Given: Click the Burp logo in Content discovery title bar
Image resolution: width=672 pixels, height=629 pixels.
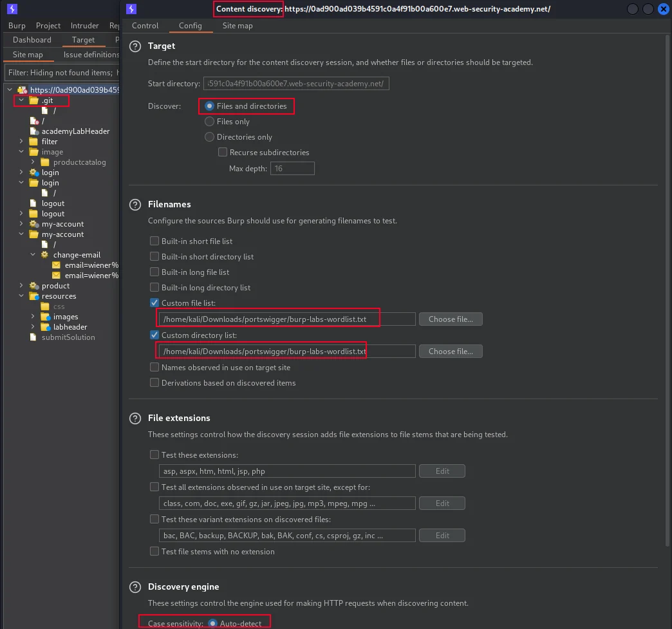Looking at the screenshot, I should point(131,8).
